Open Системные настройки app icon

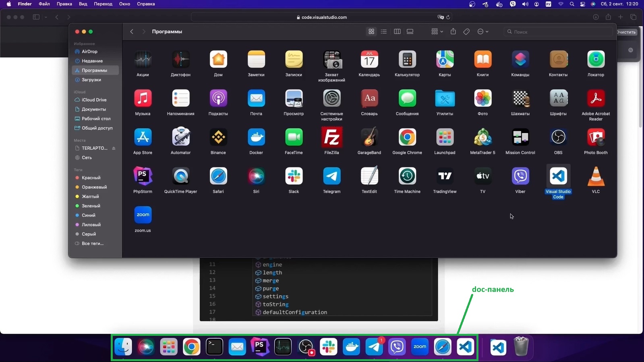(x=331, y=98)
